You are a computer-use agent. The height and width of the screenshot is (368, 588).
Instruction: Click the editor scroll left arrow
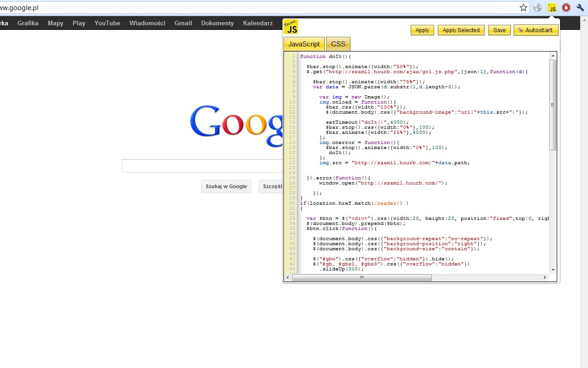tap(288, 278)
